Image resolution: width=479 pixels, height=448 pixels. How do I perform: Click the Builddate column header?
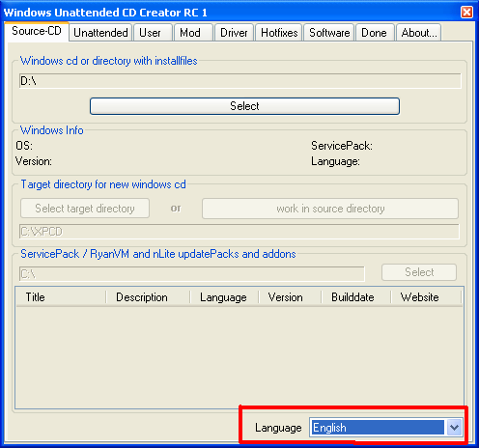[356, 297]
